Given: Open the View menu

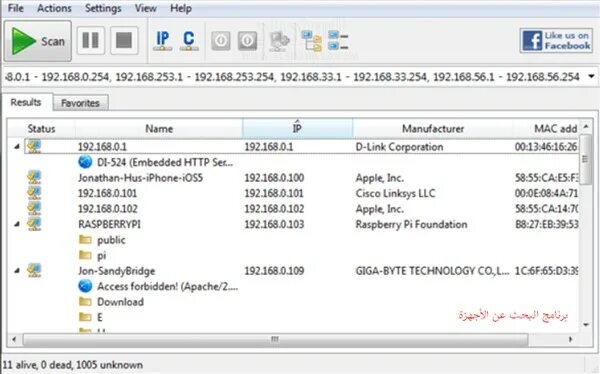Looking at the screenshot, I should (145, 8).
